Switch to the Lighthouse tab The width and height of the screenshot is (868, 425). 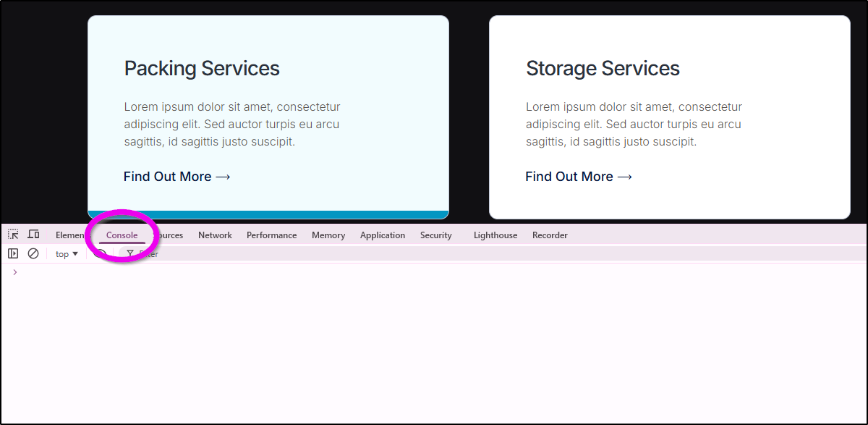tap(495, 235)
